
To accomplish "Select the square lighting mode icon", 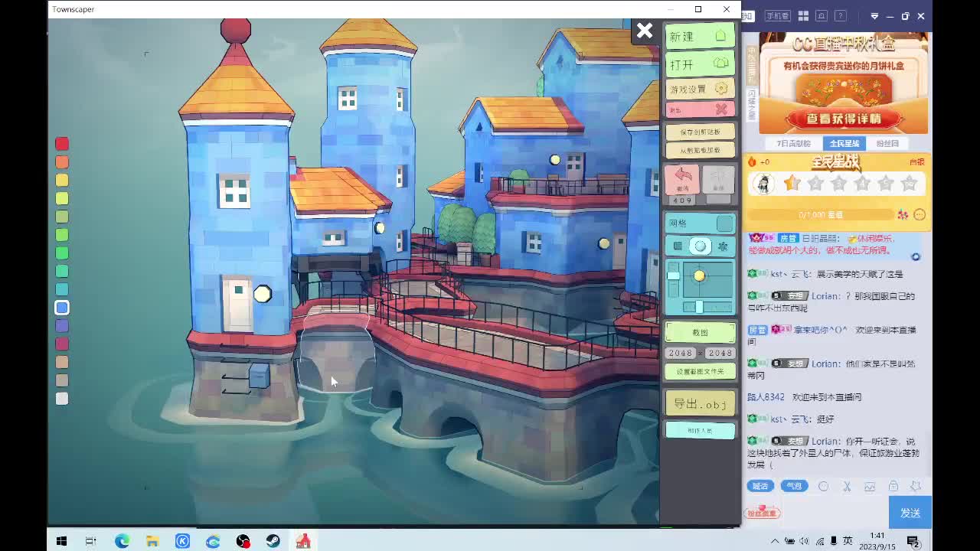I will pos(677,246).
